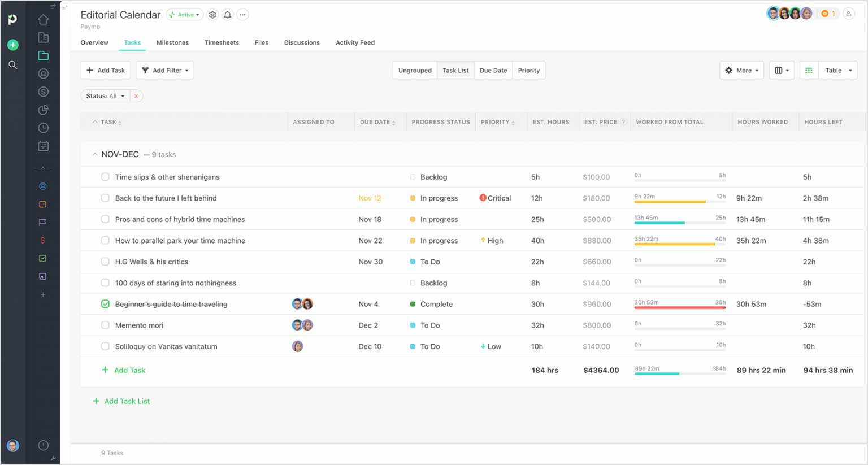Click the red progress bar for Beginner's guide

pyautogui.click(x=680, y=308)
